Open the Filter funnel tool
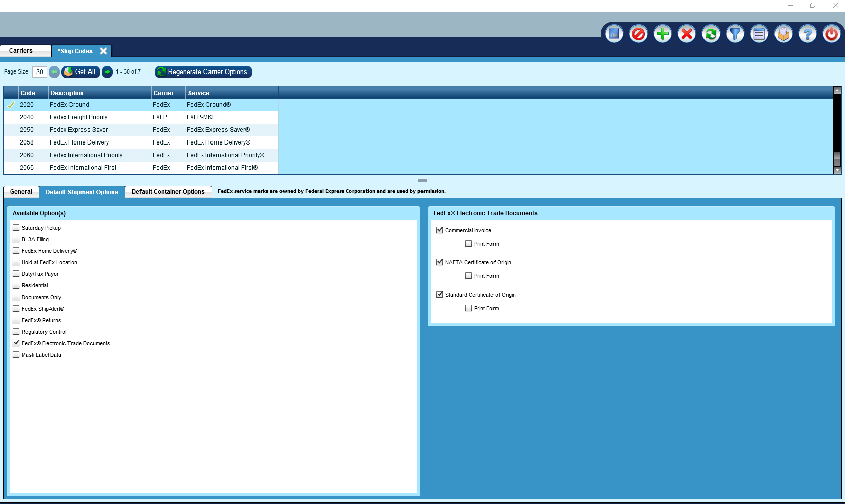 click(x=735, y=34)
